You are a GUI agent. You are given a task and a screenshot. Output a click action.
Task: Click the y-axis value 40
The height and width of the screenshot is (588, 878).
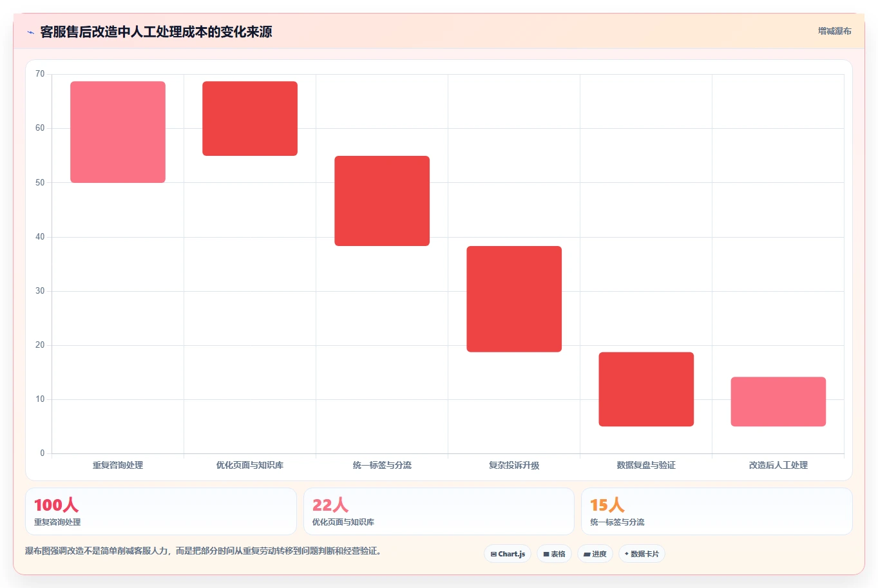click(40, 237)
